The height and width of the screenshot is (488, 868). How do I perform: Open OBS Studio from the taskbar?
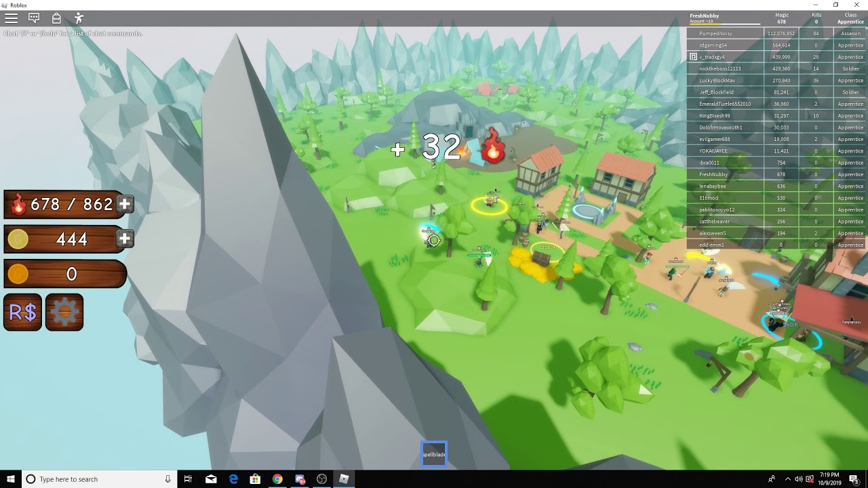[321, 479]
